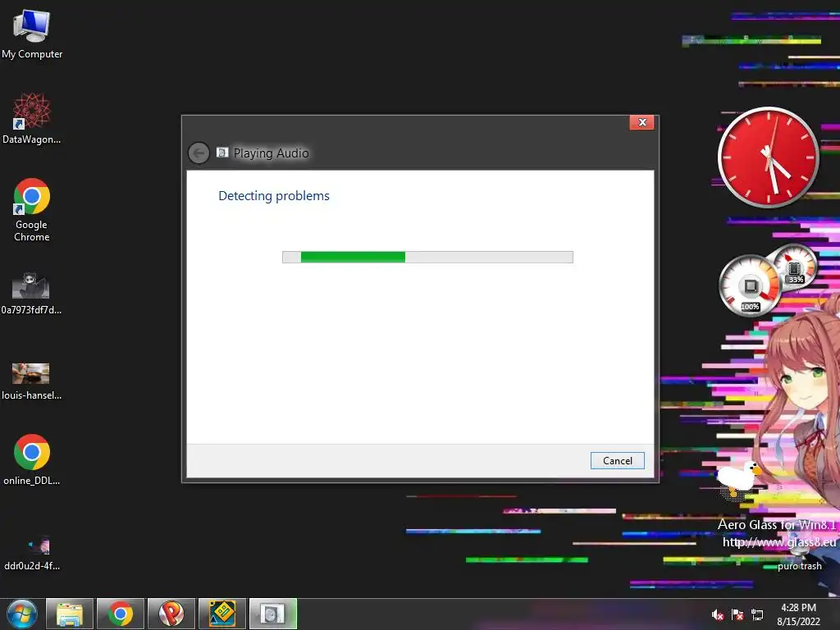Click the back arrow in Playing Audio
This screenshot has height=630, width=840.
click(199, 153)
